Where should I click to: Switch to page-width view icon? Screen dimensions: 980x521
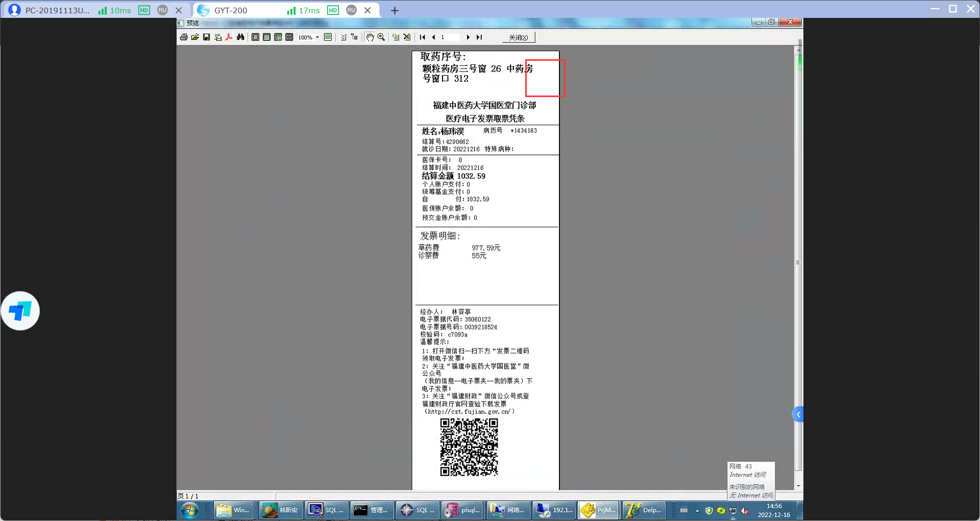266,37
